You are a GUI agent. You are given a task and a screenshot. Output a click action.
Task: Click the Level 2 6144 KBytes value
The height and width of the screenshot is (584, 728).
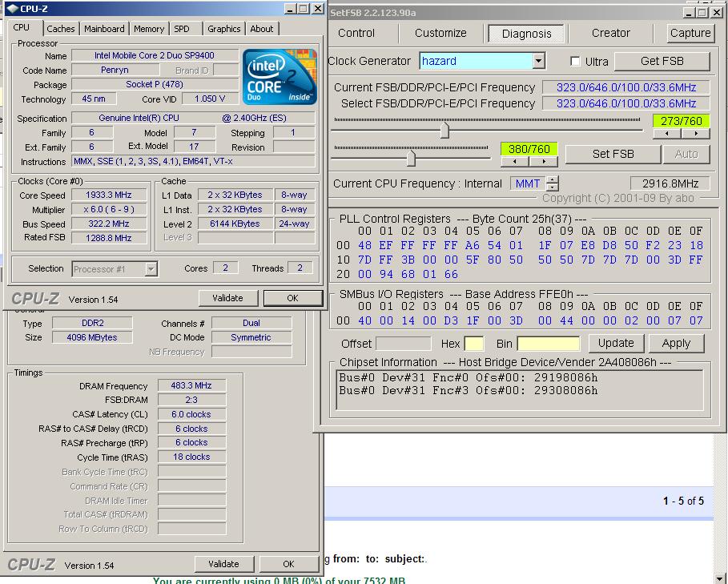pyautogui.click(x=235, y=224)
